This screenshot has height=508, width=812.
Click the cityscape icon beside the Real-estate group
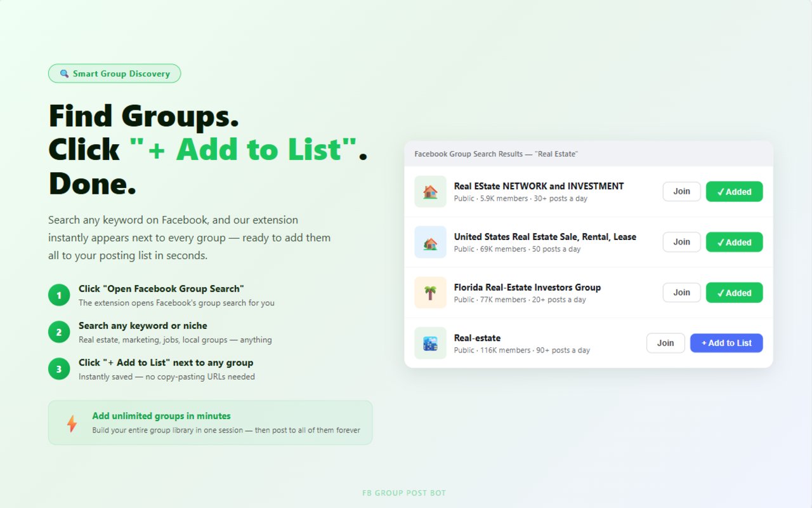(x=430, y=343)
